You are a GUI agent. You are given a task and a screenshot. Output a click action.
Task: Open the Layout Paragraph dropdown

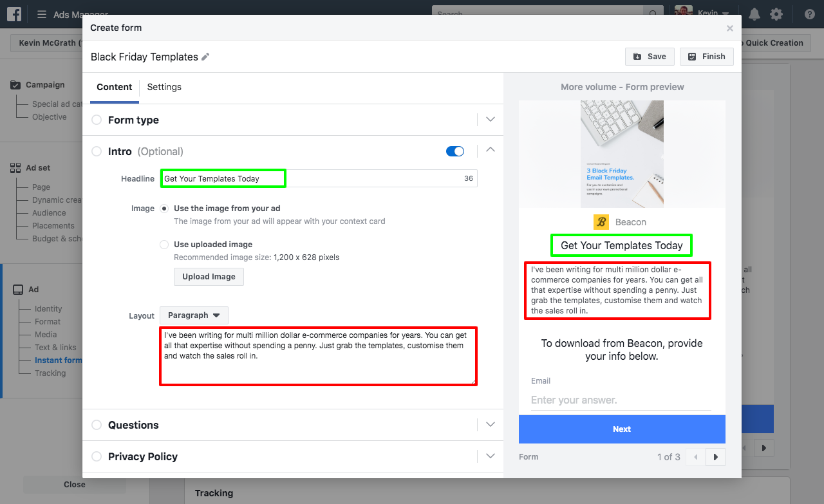coord(194,315)
